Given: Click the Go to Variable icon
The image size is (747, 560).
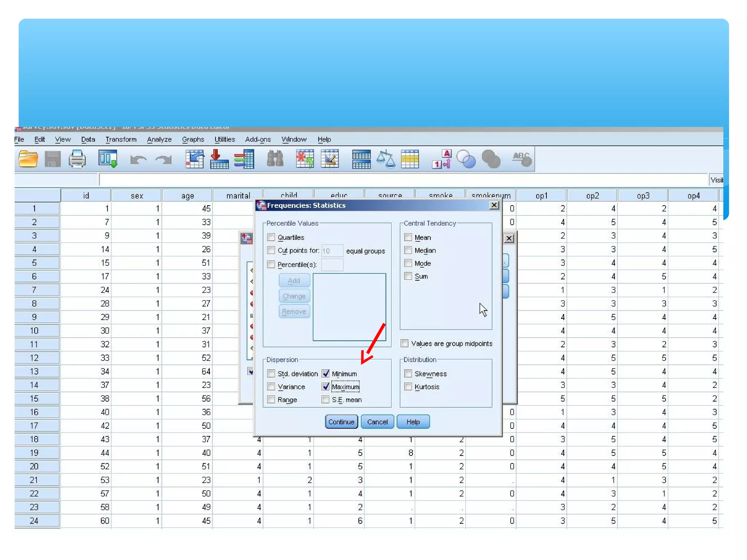Looking at the screenshot, I should [219, 159].
